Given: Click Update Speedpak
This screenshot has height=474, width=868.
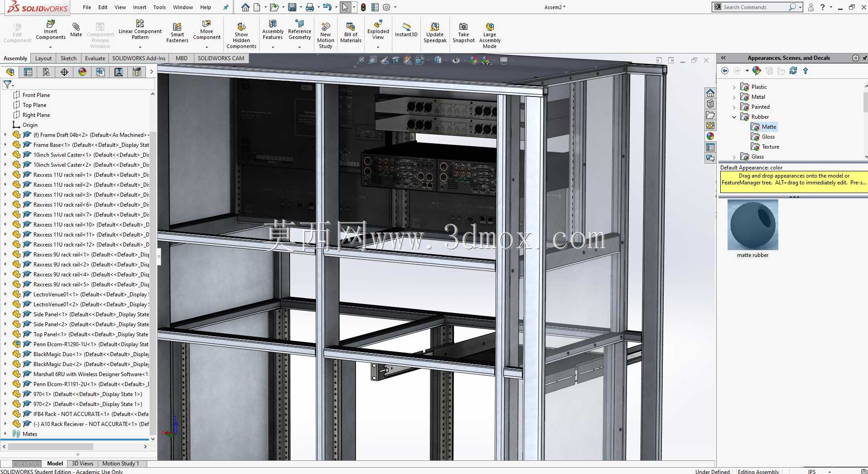Looking at the screenshot, I should coord(435,33).
